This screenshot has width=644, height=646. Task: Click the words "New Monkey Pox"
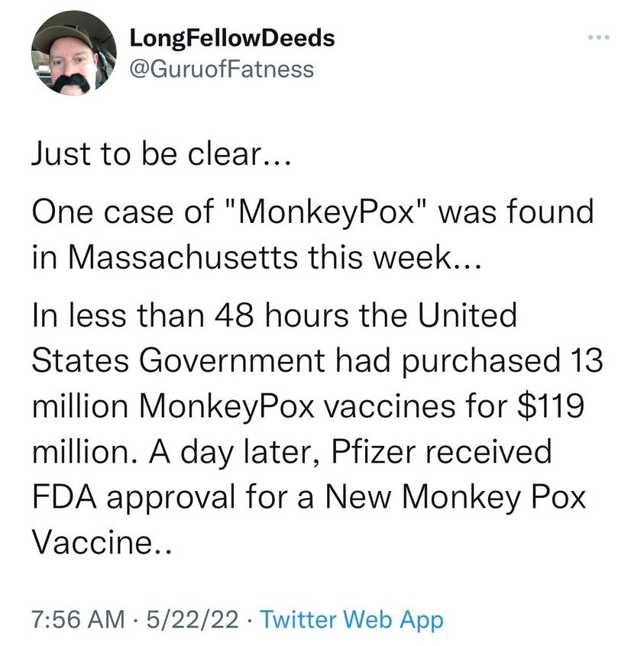pos(451,500)
